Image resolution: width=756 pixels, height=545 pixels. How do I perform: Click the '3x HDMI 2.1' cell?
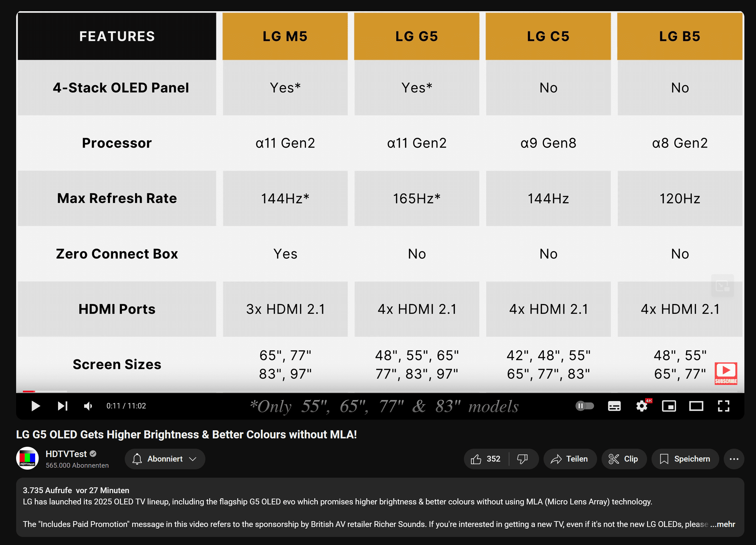[x=285, y=309]
